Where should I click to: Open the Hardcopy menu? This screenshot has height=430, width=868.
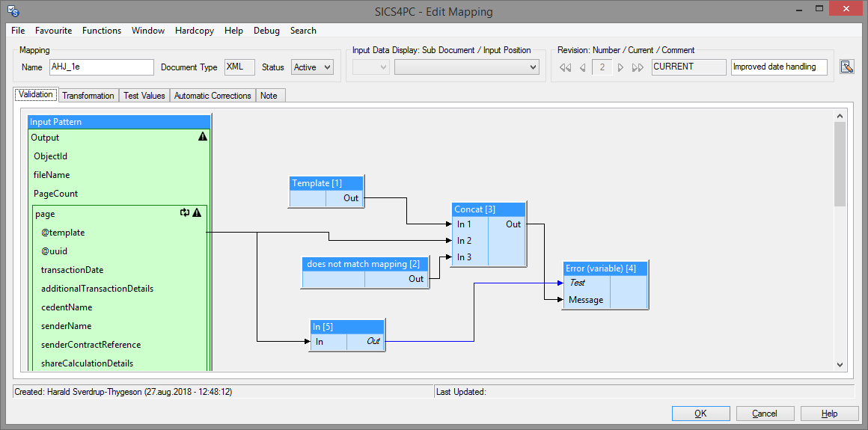pos(195,31)
